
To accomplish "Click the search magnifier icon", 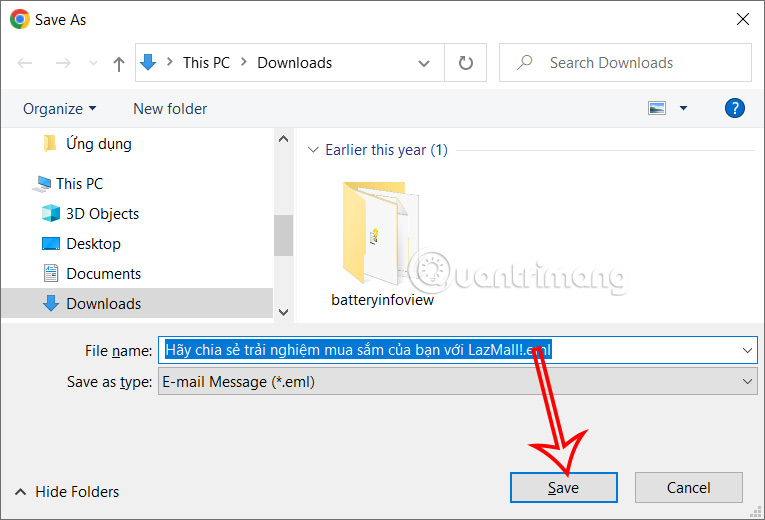I will point(524,62).
